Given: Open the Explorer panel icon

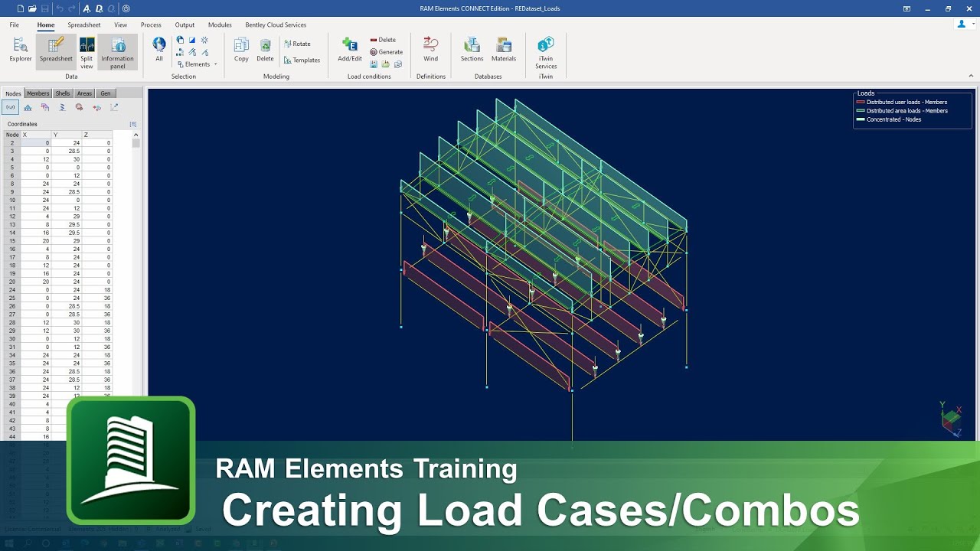Looking at the screenshot, I should click(21, 51).
